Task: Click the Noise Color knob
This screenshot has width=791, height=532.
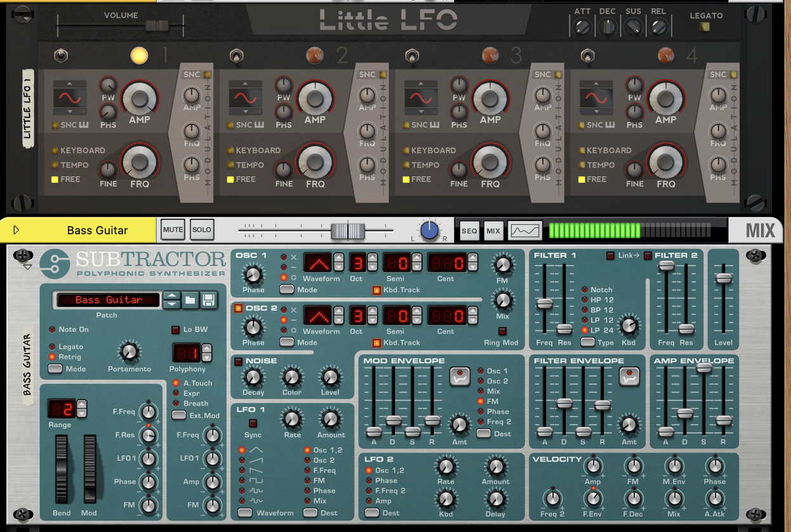Action: (291, 377)
